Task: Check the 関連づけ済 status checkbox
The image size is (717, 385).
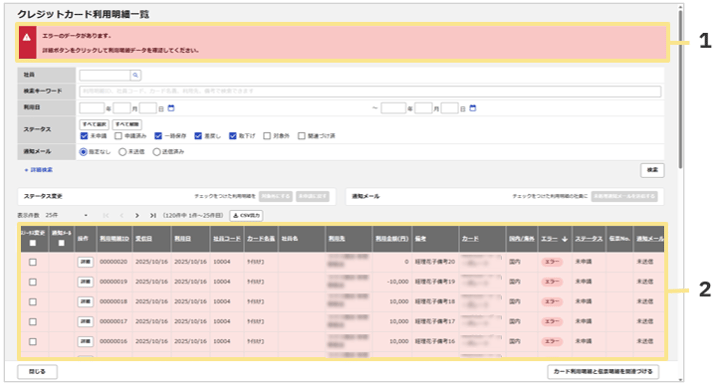Action: [x=301, y=136]
